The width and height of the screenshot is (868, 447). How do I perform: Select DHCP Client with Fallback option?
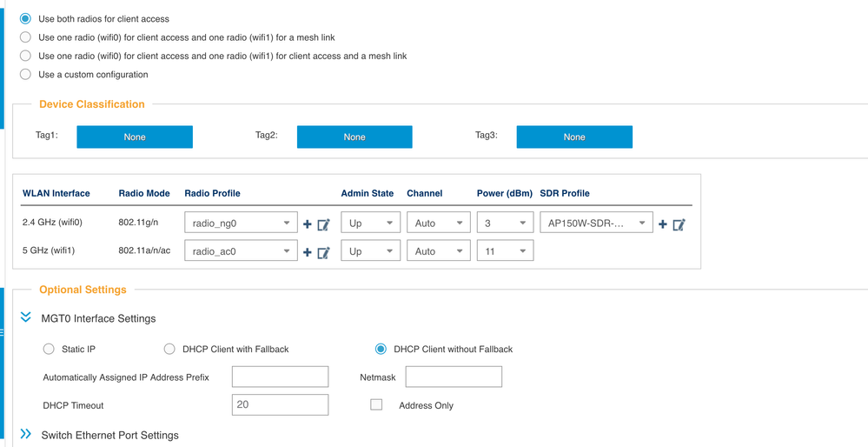coord(169,350)
